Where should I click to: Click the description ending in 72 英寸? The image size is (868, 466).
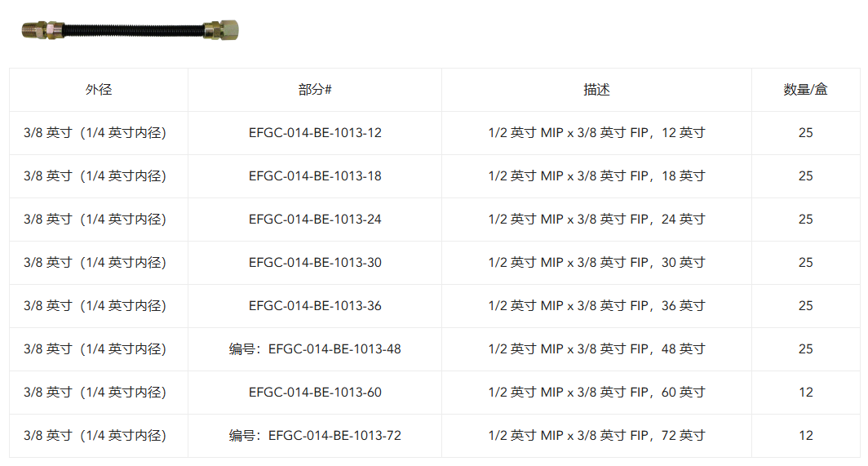click(597, 436)
